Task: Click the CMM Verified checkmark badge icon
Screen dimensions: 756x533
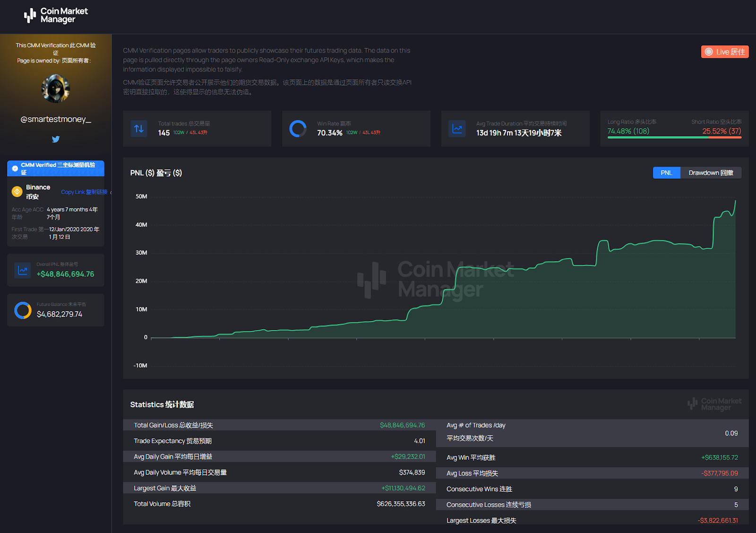Action: 15,168
